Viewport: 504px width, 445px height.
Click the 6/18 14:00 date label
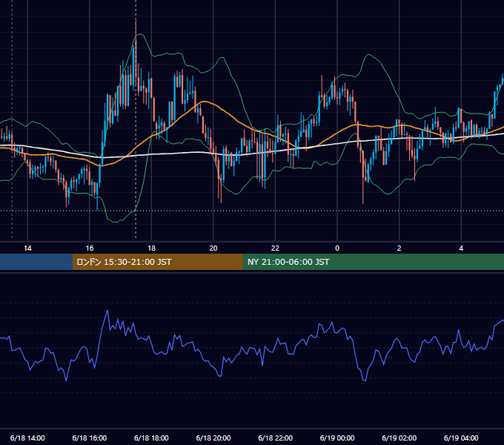[27, 438]
